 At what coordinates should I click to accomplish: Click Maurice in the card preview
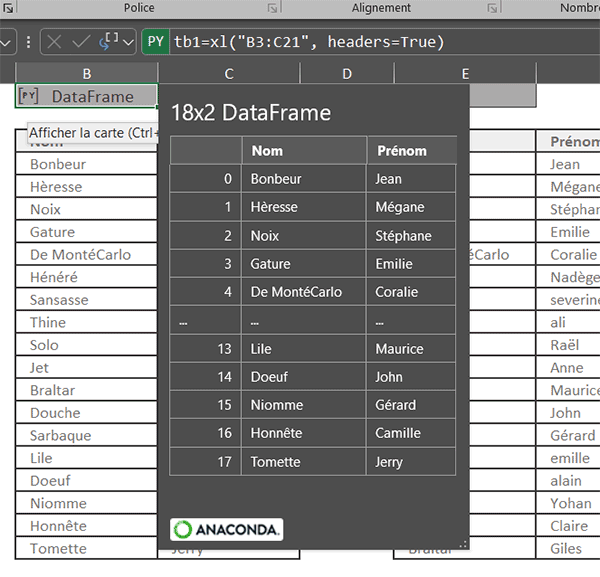[x=399, y=349]
